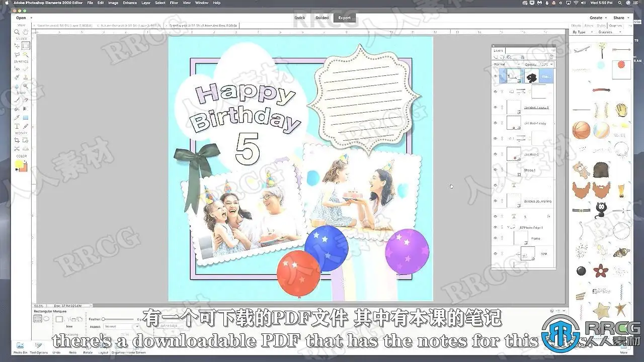This screenshot has height=362, width=644.
Task: Select the Crop tool
Action: point(17,140)
